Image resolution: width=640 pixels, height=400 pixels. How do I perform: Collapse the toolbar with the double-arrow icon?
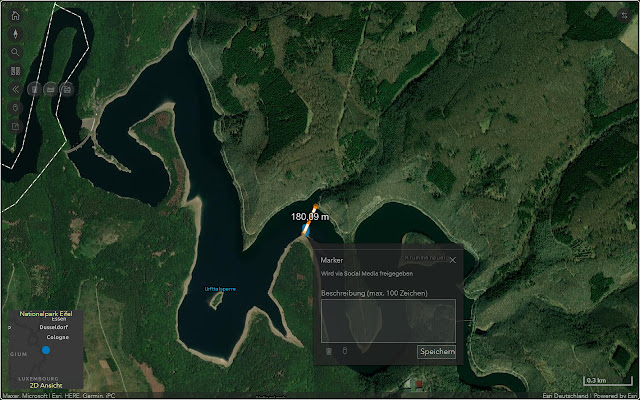pyautogui.click(x=15, y=89)
